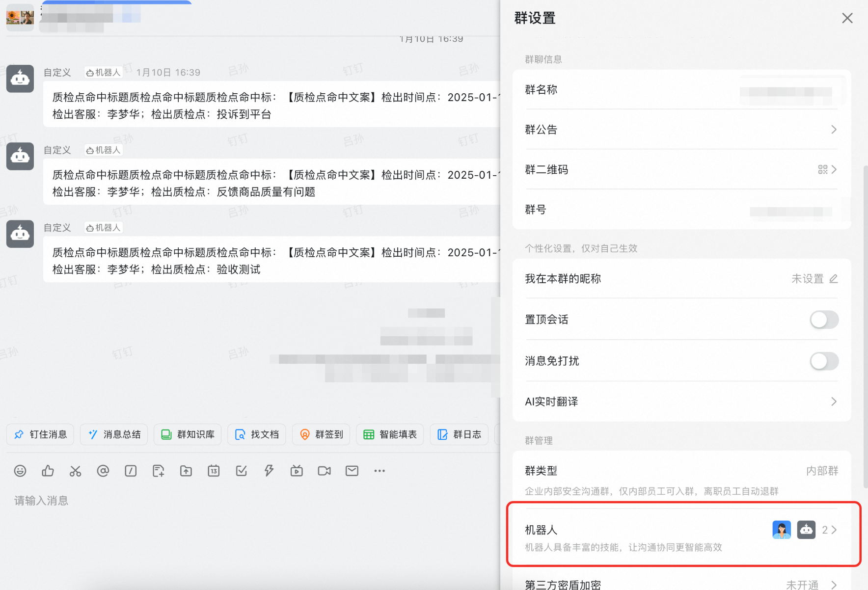The height and width of the screenshot is (590, 868).
Task: Open the 智能填表 button
Action: [390, 434]
